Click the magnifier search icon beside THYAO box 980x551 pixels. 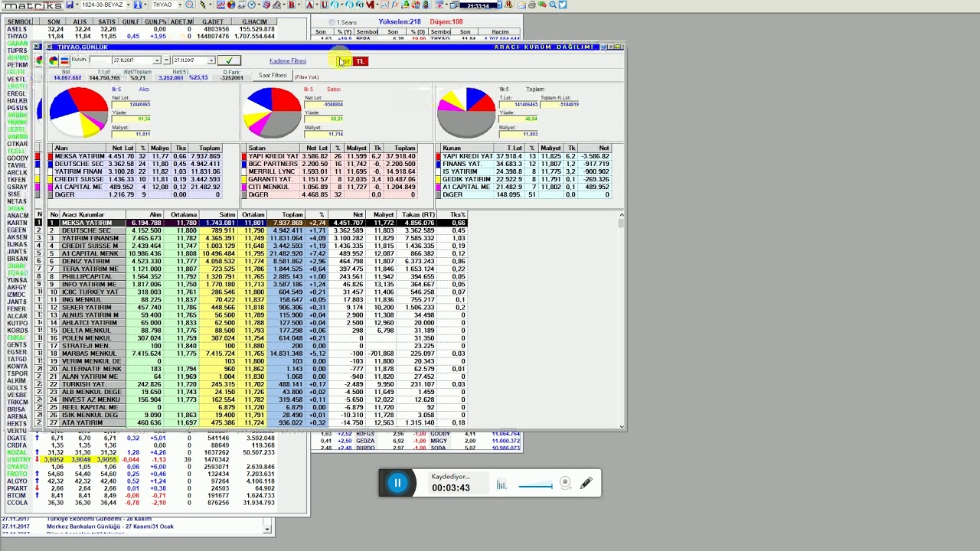point(190,5)
